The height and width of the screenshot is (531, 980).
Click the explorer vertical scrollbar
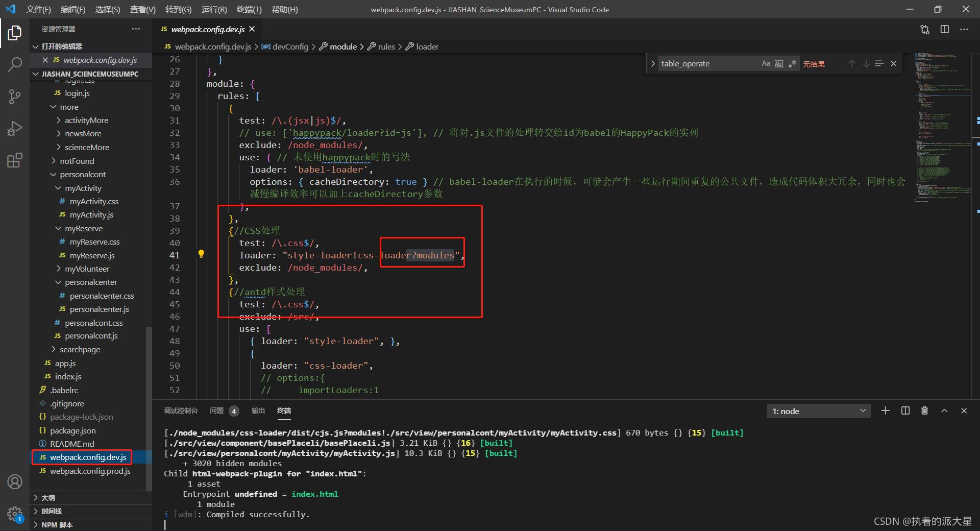tap(149, 408)
